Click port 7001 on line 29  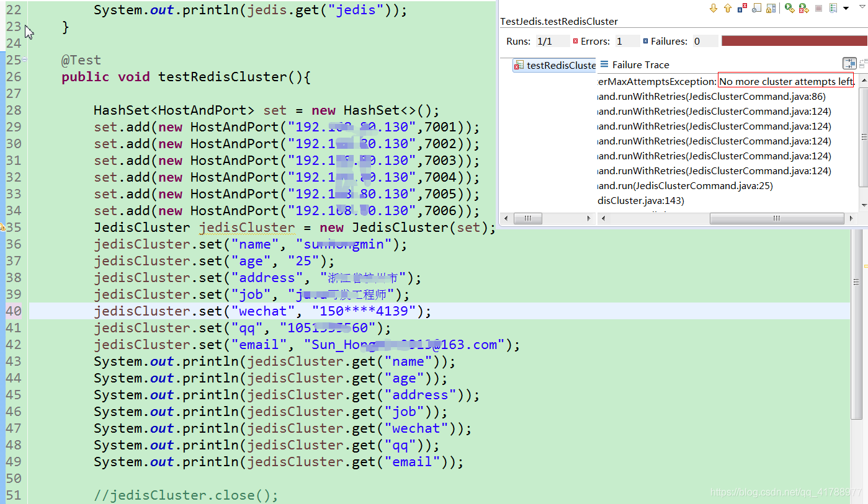pos(441,127)
